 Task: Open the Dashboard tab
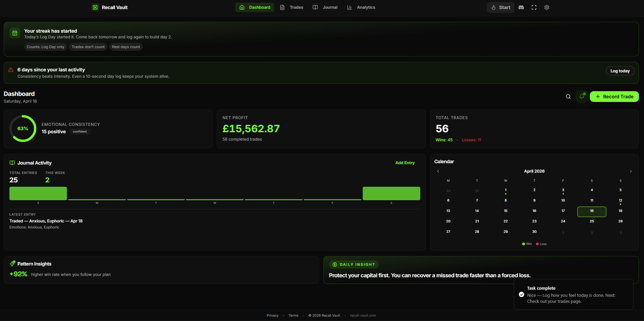[255, 7]
